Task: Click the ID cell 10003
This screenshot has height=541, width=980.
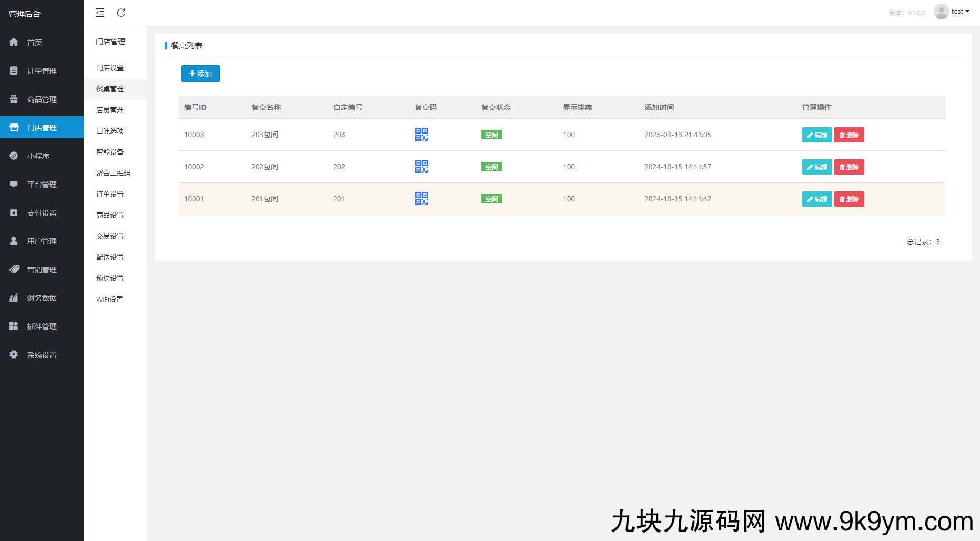Action: point(194,135)
